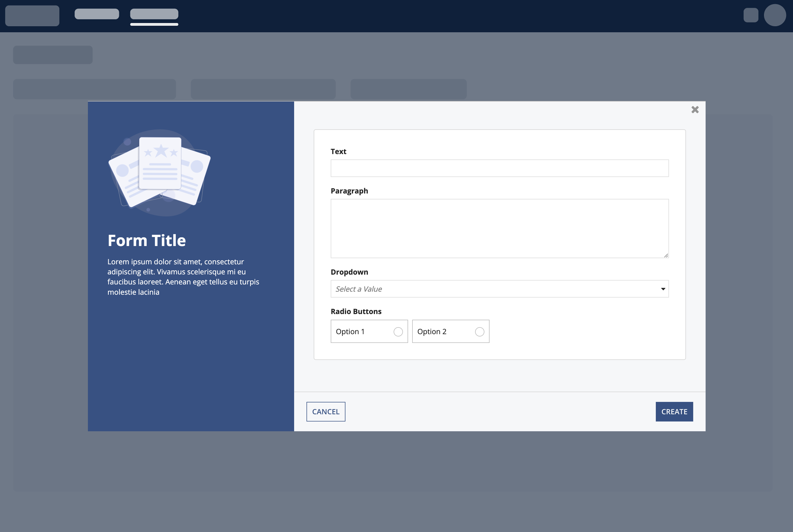
Task: Click the dropdown caret arrow
Action: pos(663,289)
